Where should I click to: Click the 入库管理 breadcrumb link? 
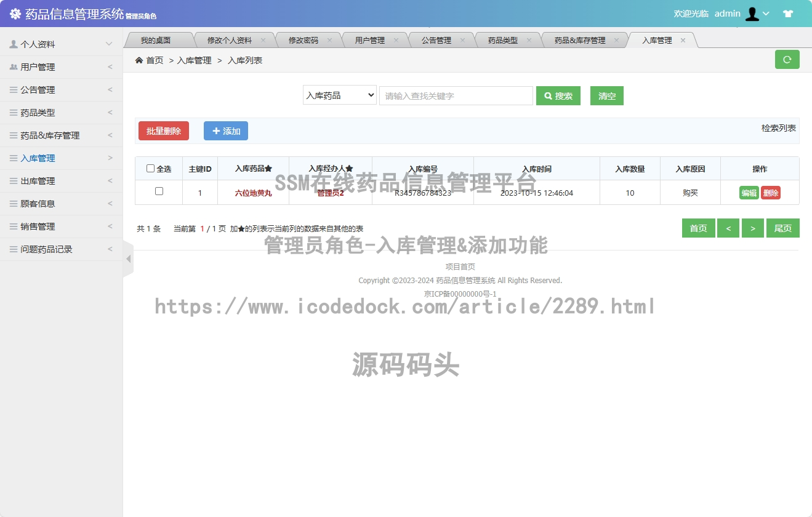(195, 60)
